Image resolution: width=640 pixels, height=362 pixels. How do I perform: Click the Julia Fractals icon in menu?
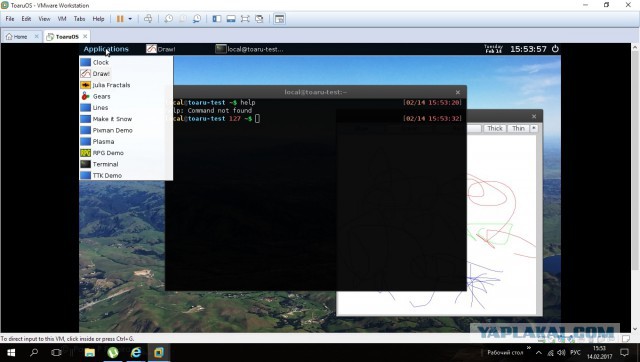pyautogui.click(x=85, y=85)
